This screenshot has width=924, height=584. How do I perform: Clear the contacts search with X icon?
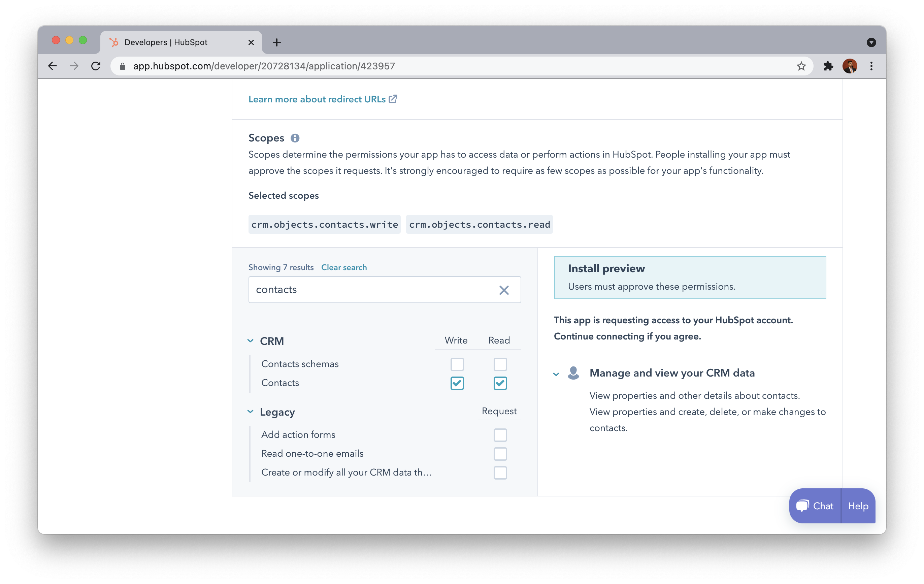(504, 290)
